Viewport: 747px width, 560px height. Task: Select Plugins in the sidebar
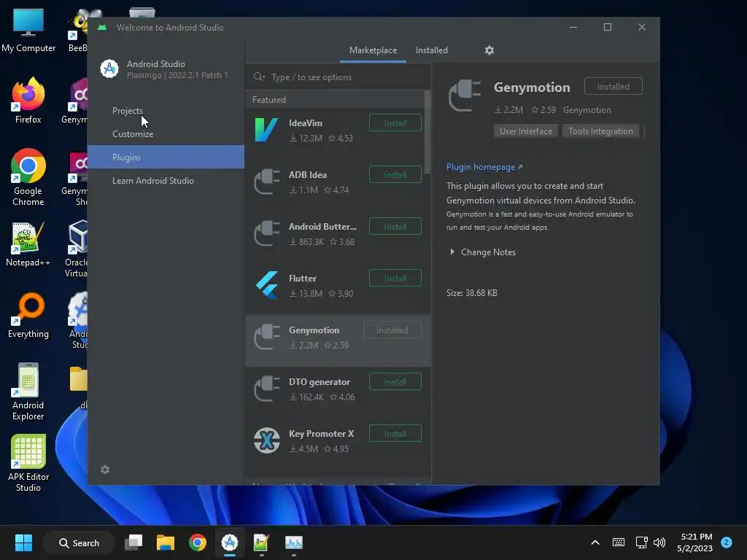166,157
